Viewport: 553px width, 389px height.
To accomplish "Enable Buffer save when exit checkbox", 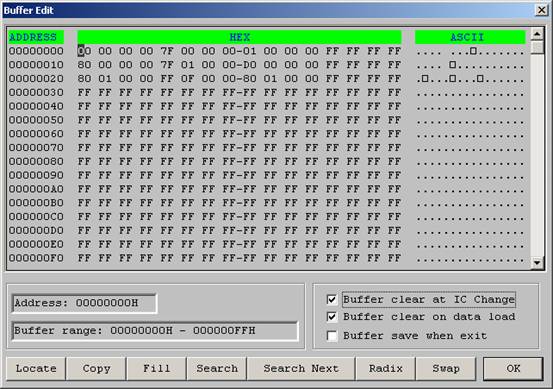I will (332, 335).
